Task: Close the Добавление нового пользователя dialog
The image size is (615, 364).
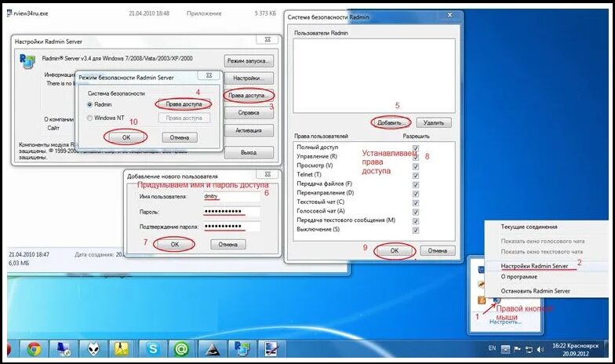Action: tap(268, 174)
